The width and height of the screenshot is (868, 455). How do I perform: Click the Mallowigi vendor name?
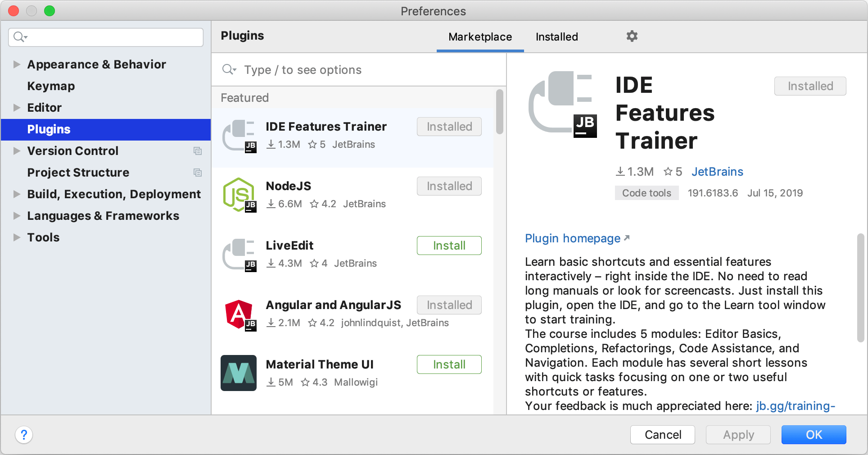(x=356, y=382)
